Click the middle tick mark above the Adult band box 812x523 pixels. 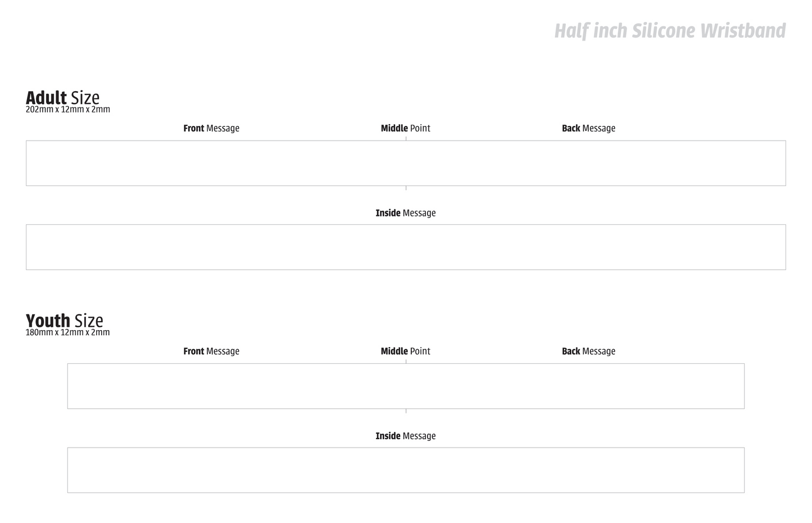(x=406, y=138)
